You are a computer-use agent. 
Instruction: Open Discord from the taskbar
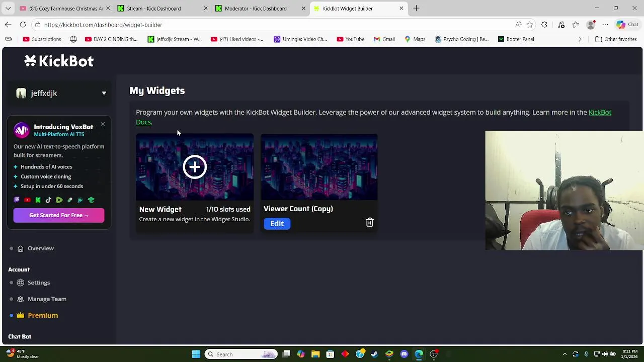(x=404, y=354)
